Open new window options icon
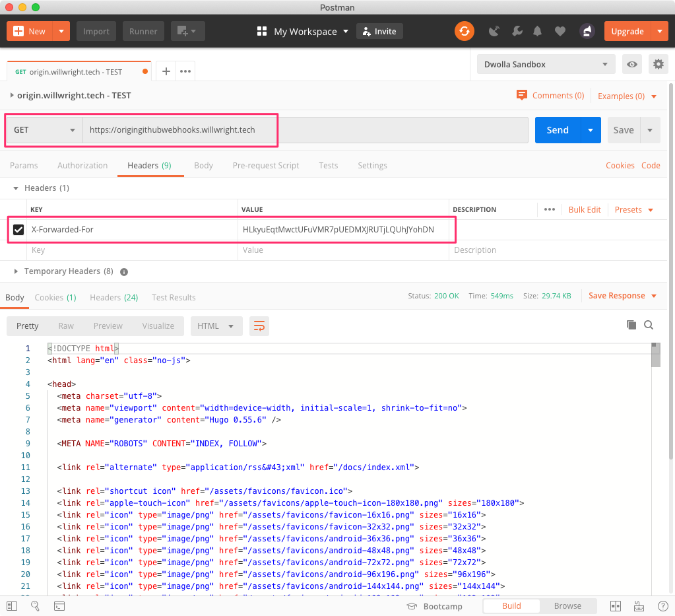675x616 pixels. [x=187, y=32]
